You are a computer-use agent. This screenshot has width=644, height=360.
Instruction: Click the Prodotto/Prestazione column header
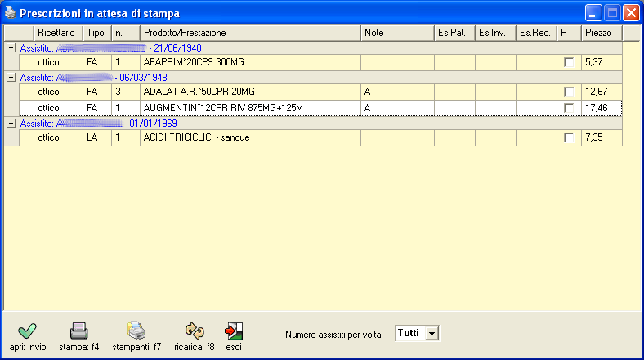tap(249, 33)
